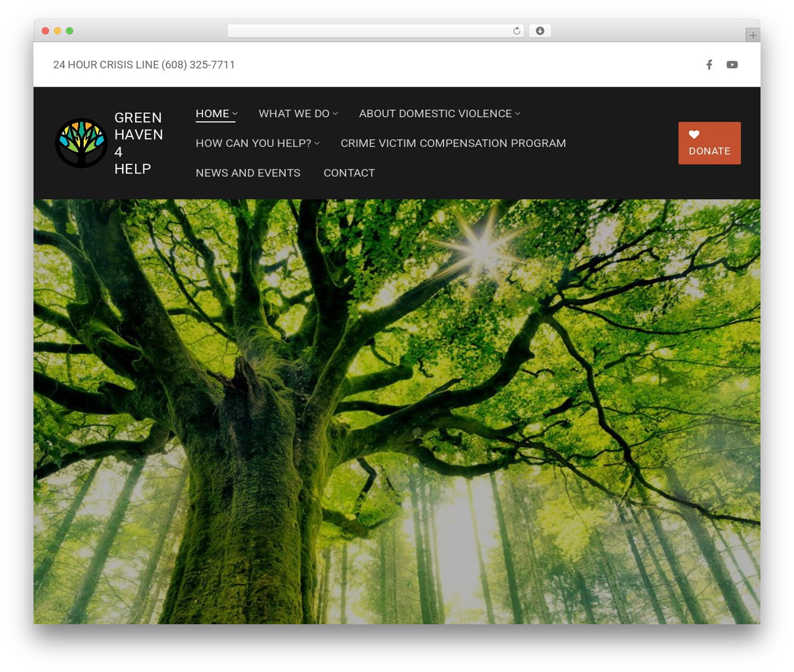Expand the What We Do chevron
Viewport: 794px width, 672px height.
coord(335,113)
